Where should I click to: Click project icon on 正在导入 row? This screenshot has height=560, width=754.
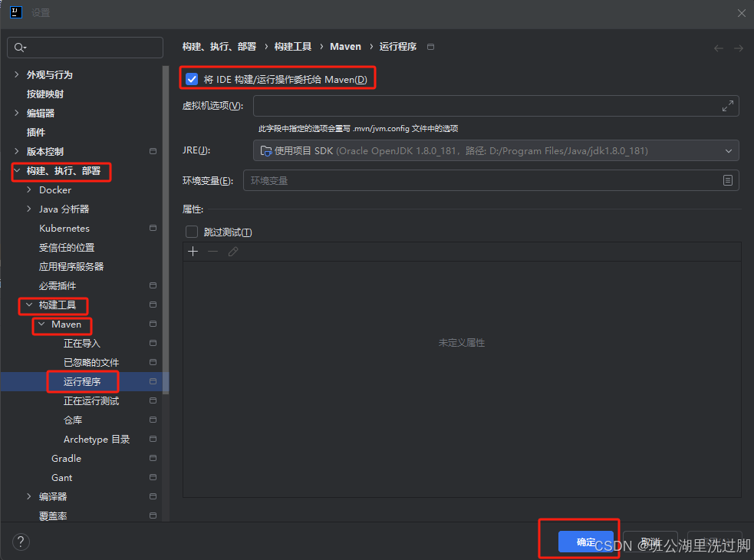(x=153, y=343)
